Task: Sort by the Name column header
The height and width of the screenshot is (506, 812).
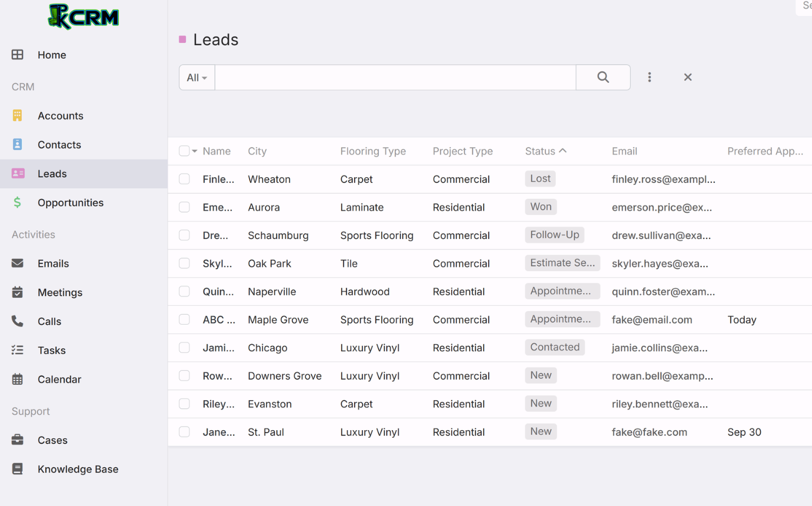Action: tap(217, 151)
